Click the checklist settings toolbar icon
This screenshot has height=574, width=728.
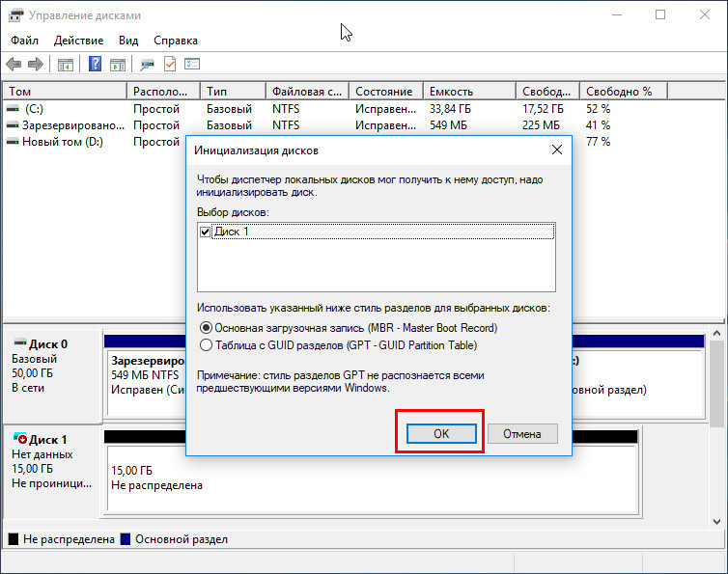(192, 64)
